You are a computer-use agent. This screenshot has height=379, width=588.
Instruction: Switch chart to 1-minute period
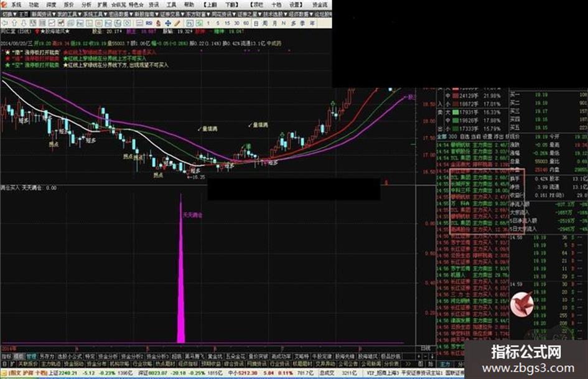(x=208, y=23)
